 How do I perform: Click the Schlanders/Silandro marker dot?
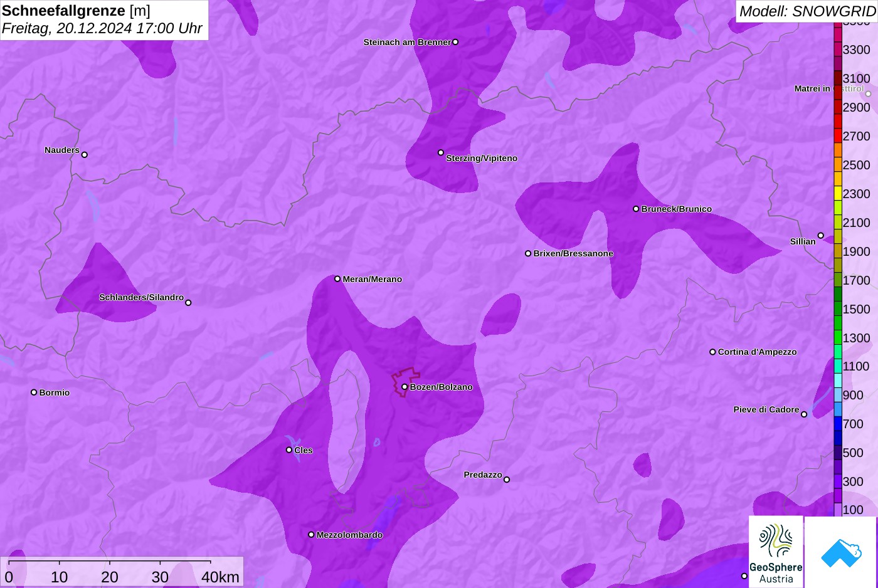pos(188,303)
